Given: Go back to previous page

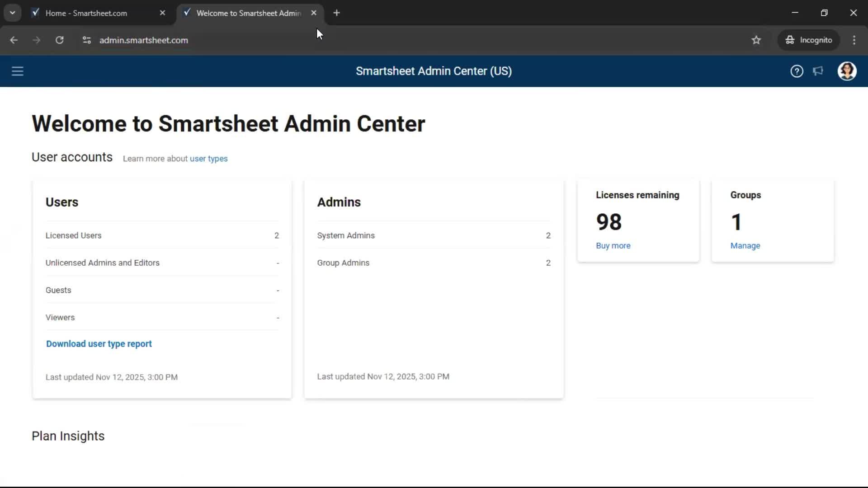Looking at the screenshot, I should [14, 40].
